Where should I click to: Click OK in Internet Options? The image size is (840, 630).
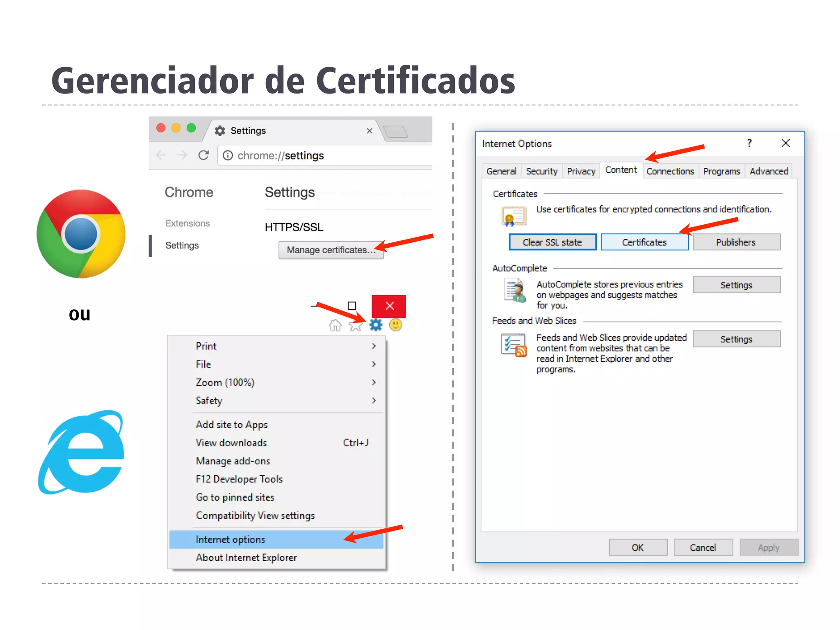point(638,548)
